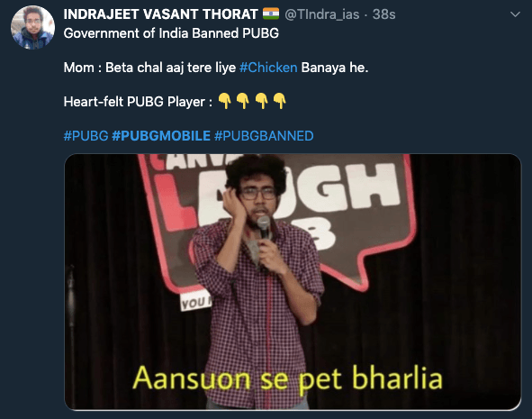
Task: Click the 'Aansuon se pet bharlia' subtitle
Action: point(287,378)
